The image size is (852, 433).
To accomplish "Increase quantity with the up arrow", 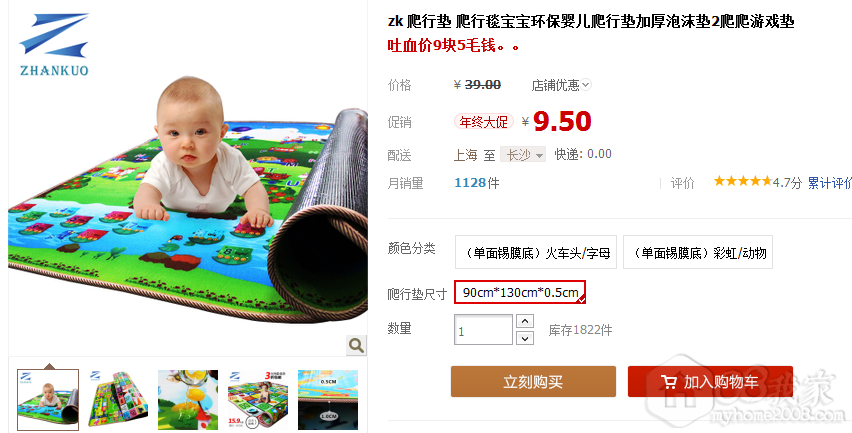I will coord(524,321).
